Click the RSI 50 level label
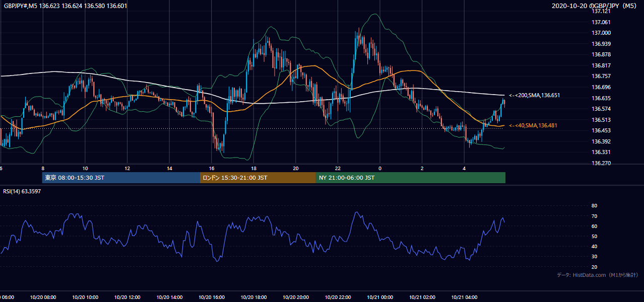 [x=594, y=236]
